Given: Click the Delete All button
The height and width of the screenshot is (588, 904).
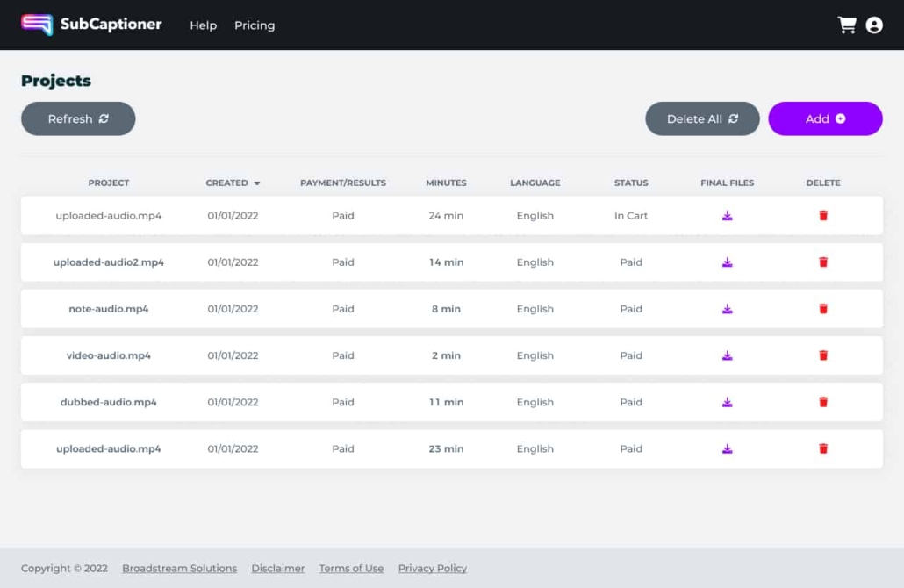Looking at the screenshot, I should (702, 118).
